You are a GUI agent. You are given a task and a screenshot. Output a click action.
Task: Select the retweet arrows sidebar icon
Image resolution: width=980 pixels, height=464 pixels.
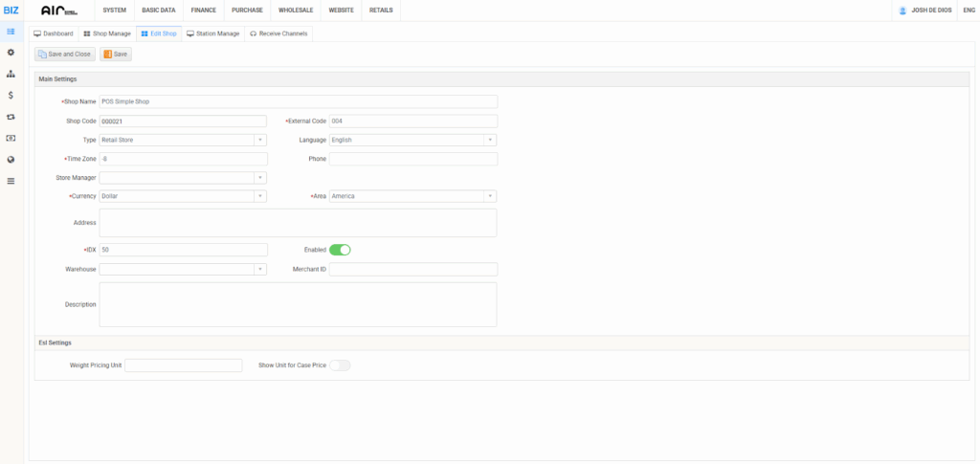point(11,117)
